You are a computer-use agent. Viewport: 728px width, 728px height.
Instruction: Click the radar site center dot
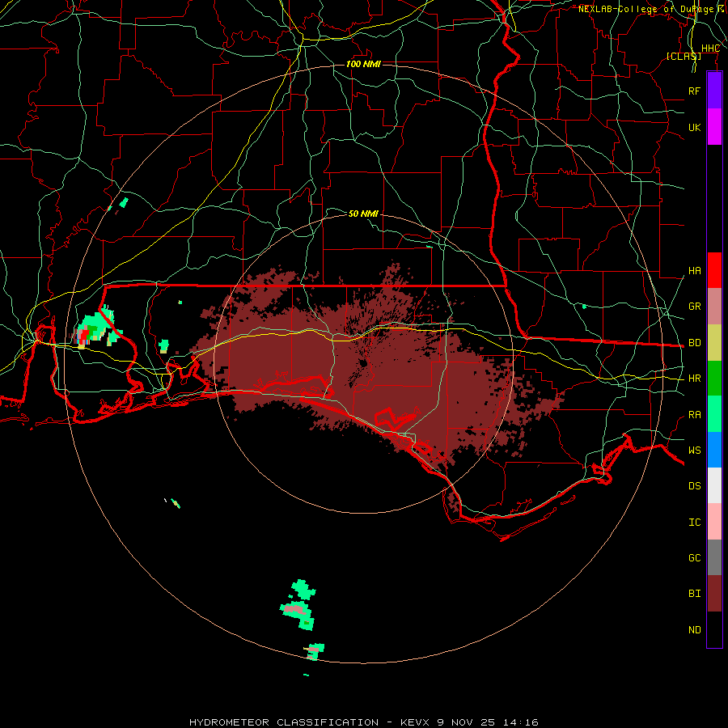[x=363, y=363]
